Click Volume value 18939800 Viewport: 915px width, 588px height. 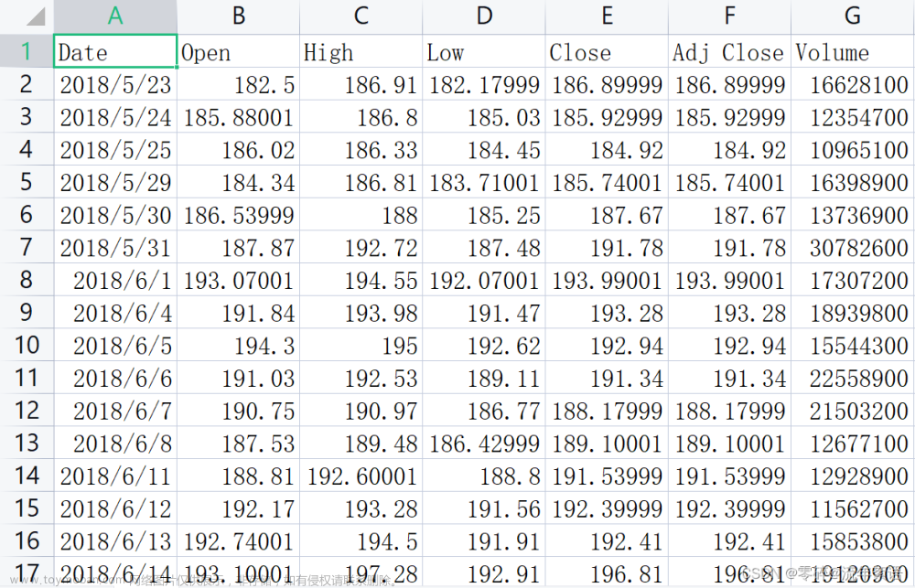(853, 313)
